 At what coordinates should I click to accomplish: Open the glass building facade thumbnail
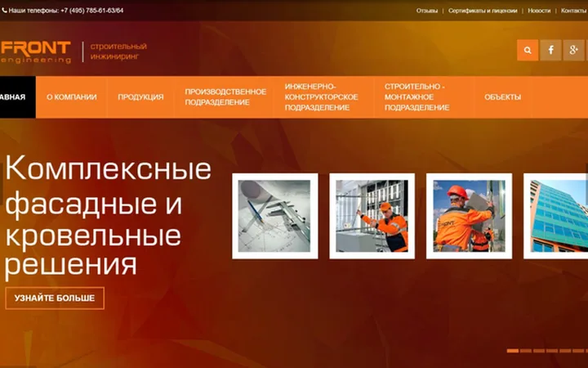[556, 216]
